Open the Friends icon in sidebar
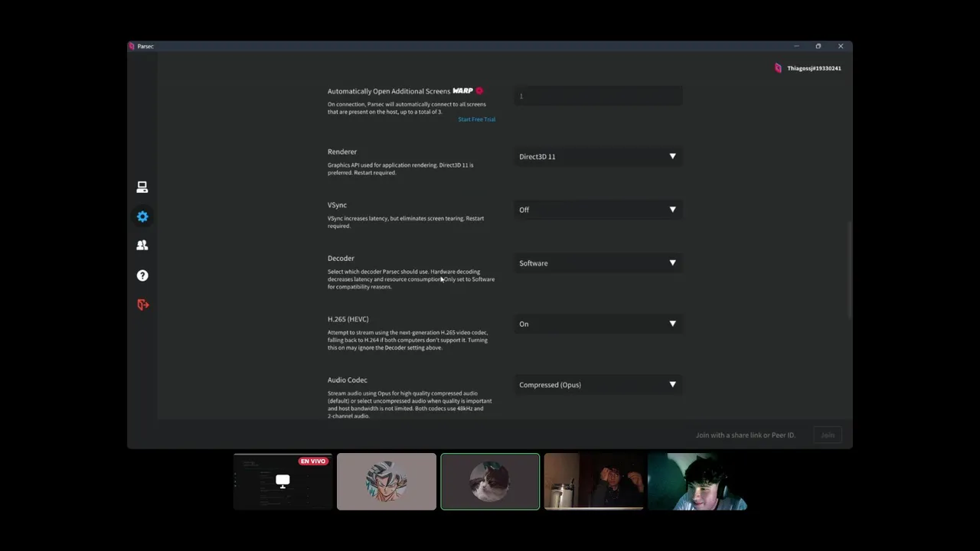 (142, 246)
